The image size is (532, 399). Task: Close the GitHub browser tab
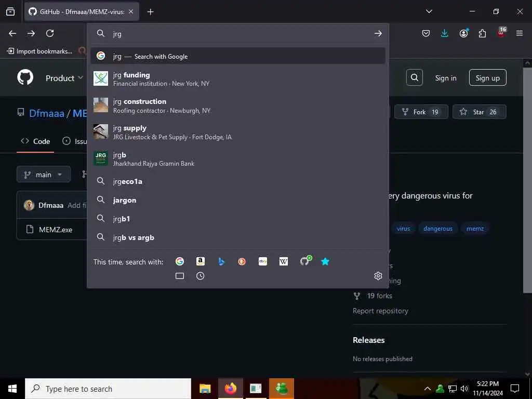(131, 12)
